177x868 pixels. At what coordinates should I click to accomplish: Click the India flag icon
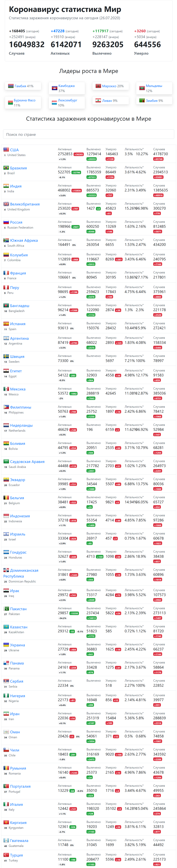tap(6, 186)
